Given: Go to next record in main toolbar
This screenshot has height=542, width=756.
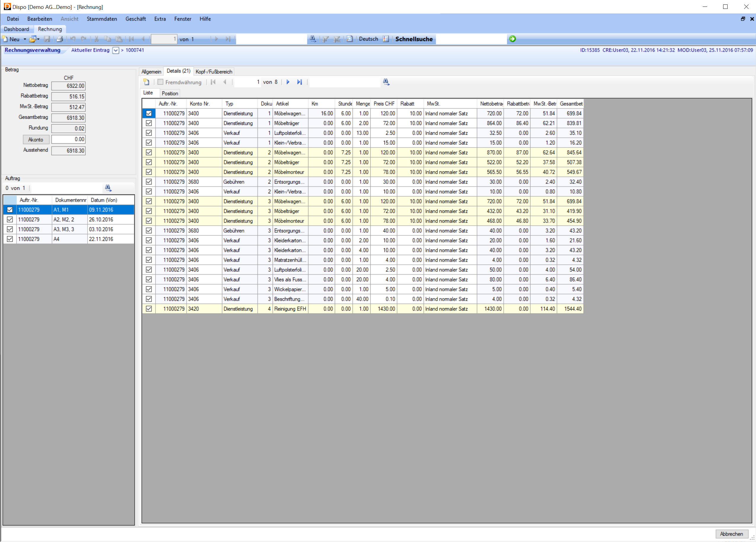Looking at the screenshot, I should pyautogui.click(x=216, y=39).
